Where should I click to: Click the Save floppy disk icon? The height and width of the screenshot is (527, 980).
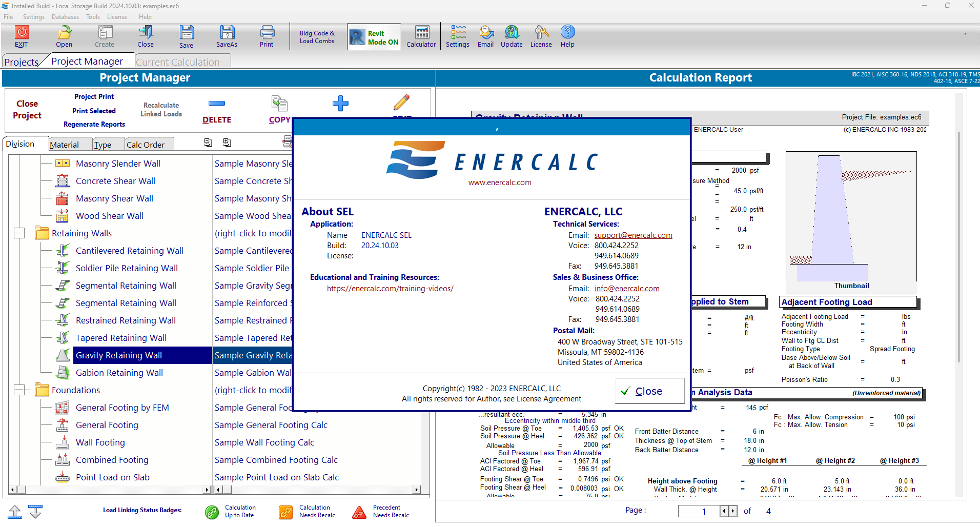(186, 33)
